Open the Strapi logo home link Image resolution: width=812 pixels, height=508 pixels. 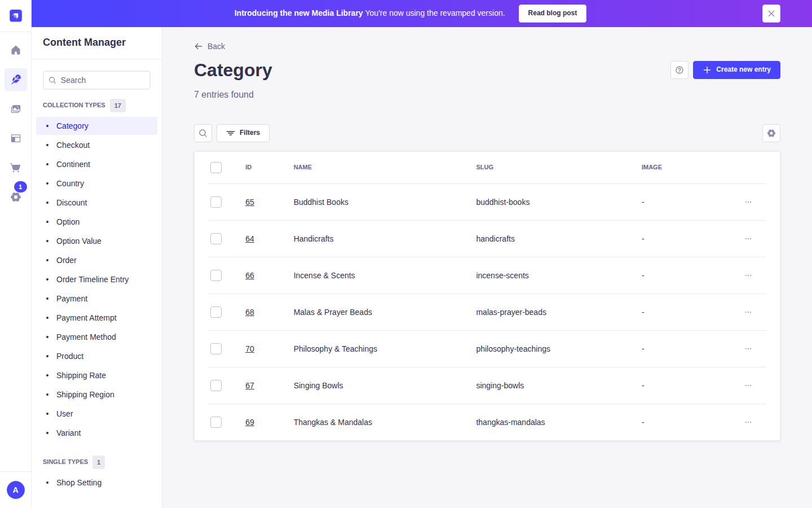16,16
